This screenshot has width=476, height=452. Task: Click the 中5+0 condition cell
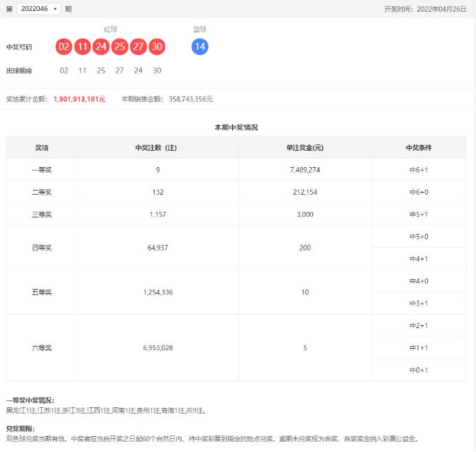419,237
